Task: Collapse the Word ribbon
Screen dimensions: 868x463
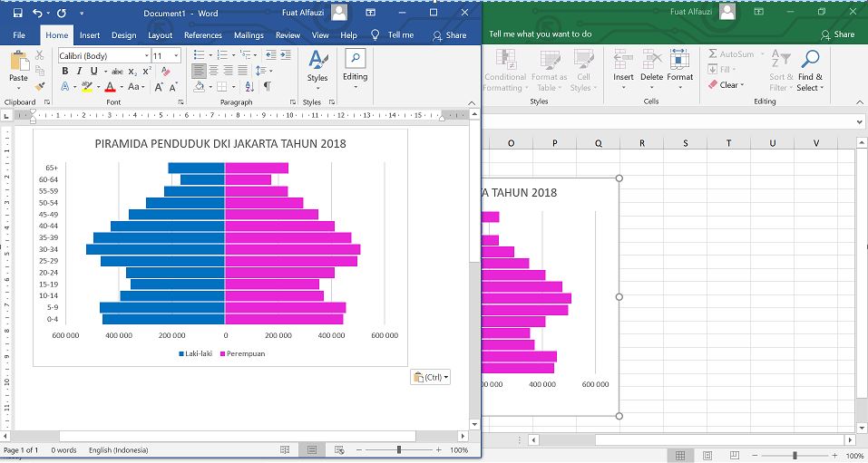Action: tap(472, 103)
